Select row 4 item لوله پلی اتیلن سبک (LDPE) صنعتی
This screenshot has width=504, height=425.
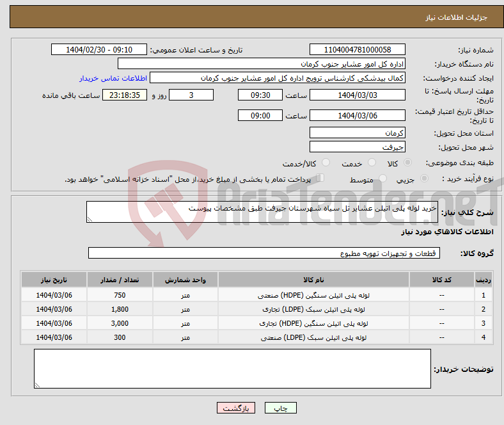click(x=313, y=337)
